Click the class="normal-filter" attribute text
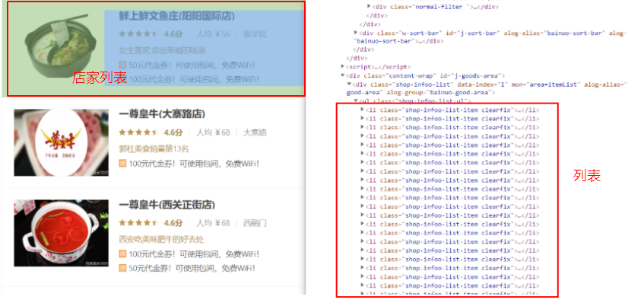This screenshot has height=306, width=644. [x=429, y=7]
